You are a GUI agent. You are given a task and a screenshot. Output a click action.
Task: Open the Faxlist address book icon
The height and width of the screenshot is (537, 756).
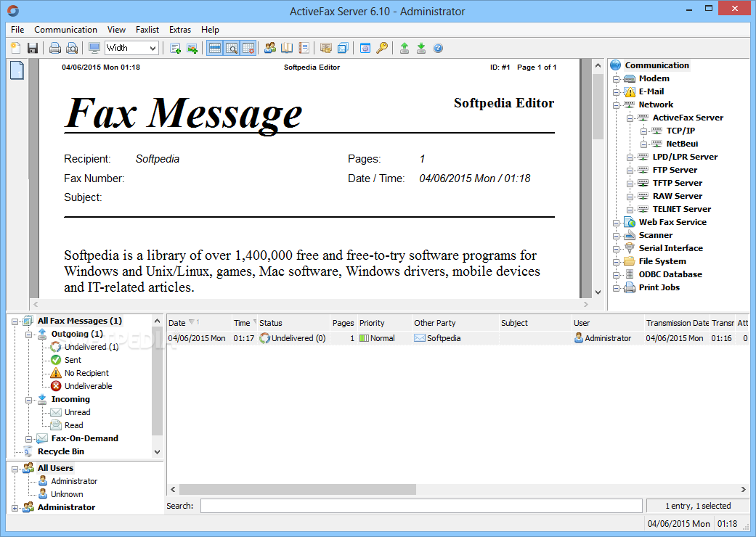[286, 48]
